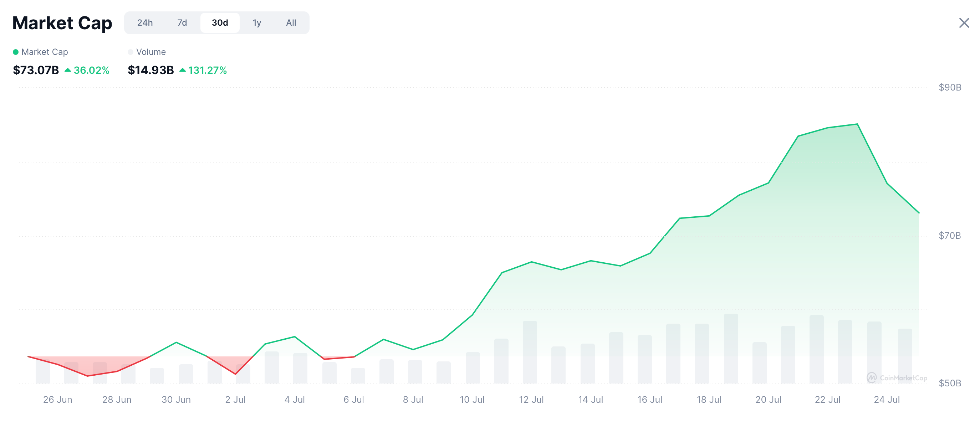This screenshot has height=422, width=980.
Task: Click the red line low point at 2 Jul
Action: [235, 374]
